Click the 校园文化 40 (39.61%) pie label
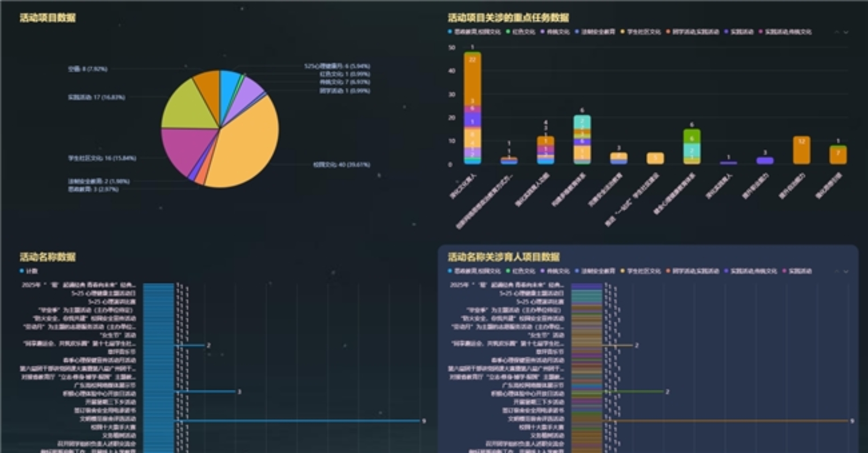Screen dimensions: 868x453 pos(341,165)
